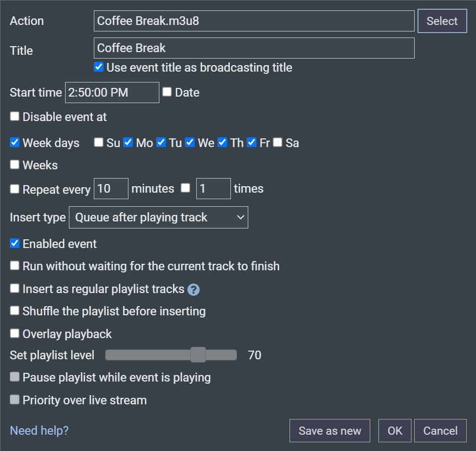This screenshot has height=451, width=476.
Task: Enable the Sunday checkbox
Action: (98, 142)
